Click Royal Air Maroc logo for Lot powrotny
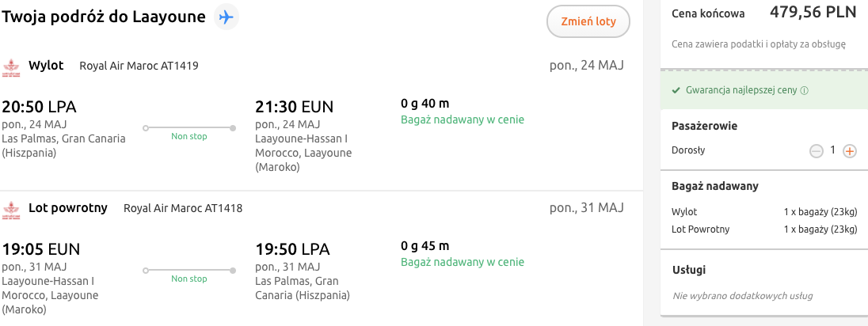Viewport: 868px width, 326px height. [x=11, y=210]
